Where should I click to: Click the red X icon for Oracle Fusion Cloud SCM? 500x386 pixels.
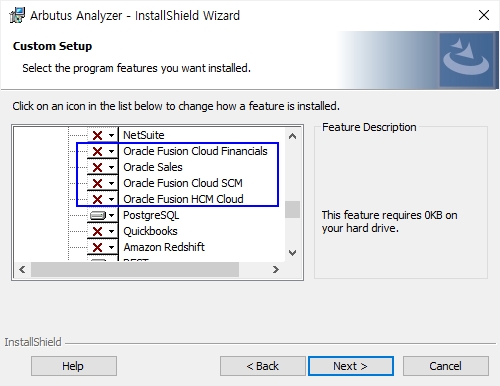97,183
